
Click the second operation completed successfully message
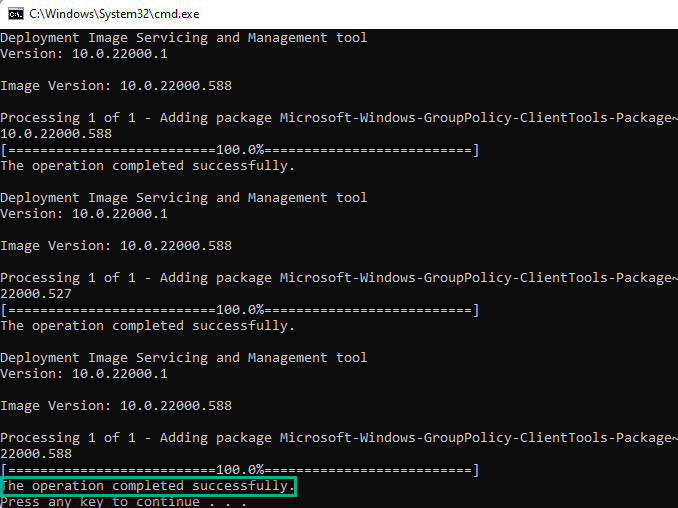pos(147,326)
